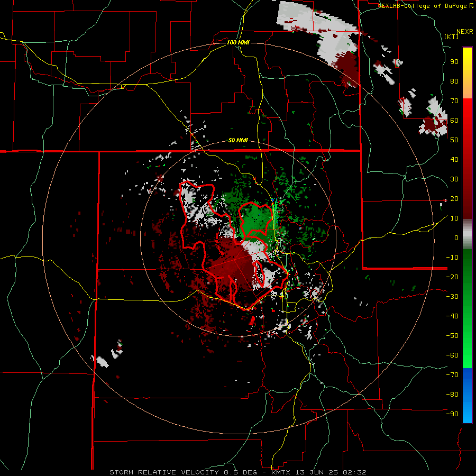
Task: Click the "80" velocity scale value
Action: (454, 81)
